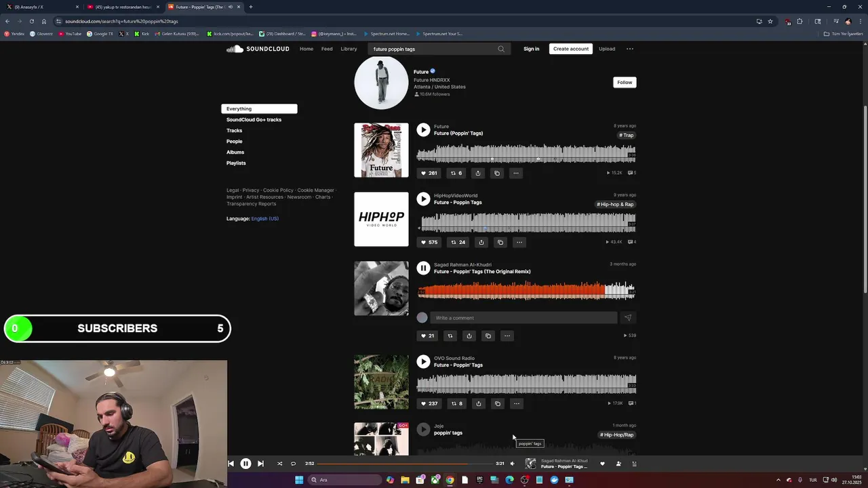Open the Windows Start menu

point(299,480)
